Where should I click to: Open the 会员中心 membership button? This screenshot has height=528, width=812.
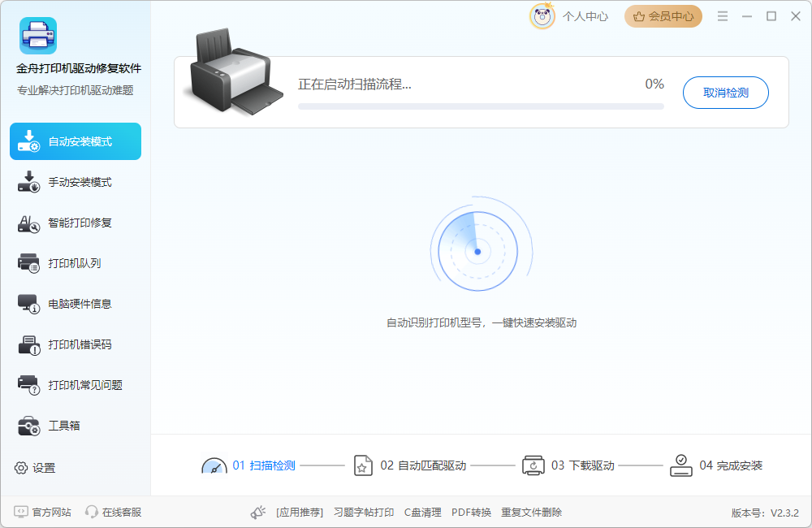tap(663, 15)
